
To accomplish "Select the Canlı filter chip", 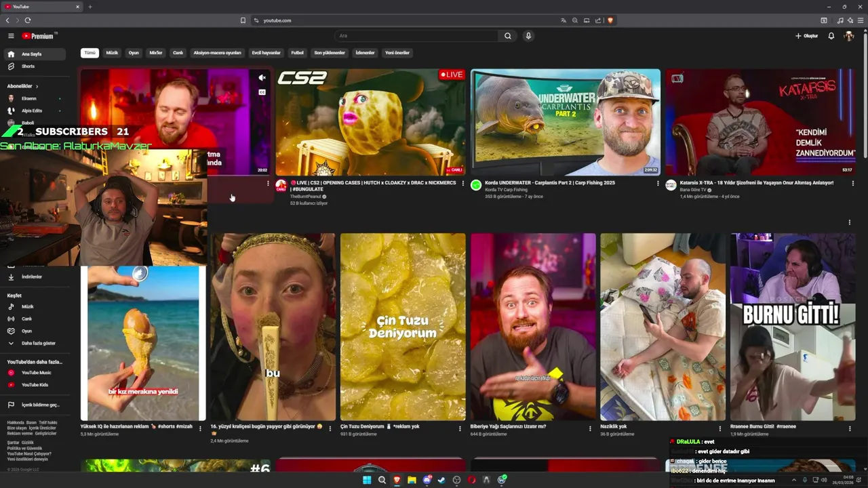I will pos(178,53).
